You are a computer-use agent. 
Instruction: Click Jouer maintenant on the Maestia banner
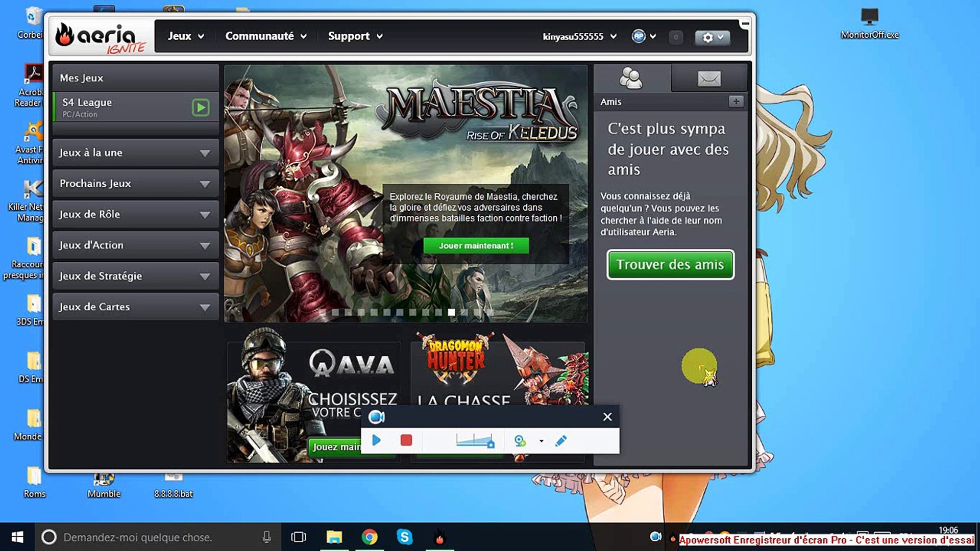(x=476, y=246)
